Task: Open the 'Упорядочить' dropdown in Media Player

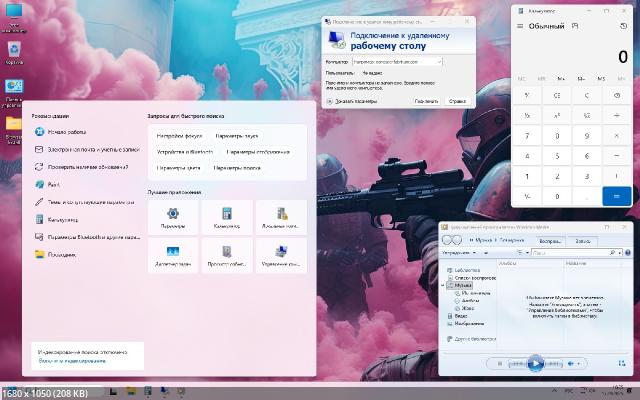Action: click(458, 254)
